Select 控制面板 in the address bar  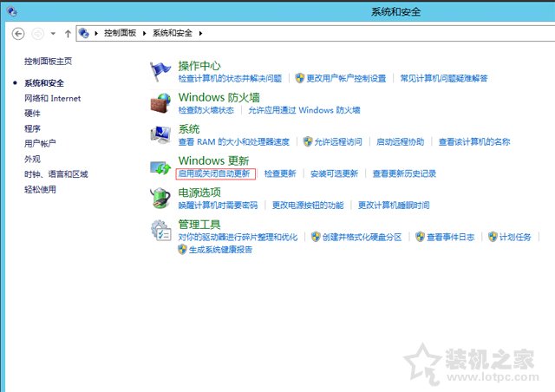point(120,33)
